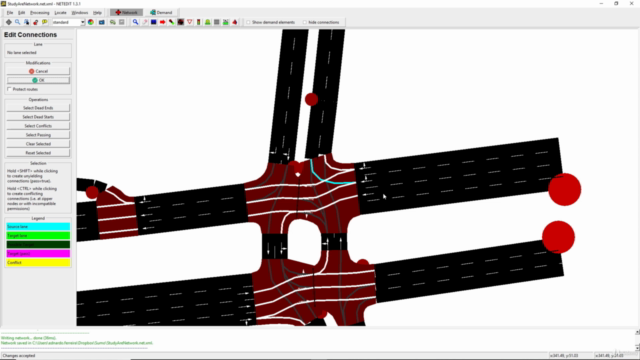
Task: Click the red lock toolbar icon
Action: [36, 22]
